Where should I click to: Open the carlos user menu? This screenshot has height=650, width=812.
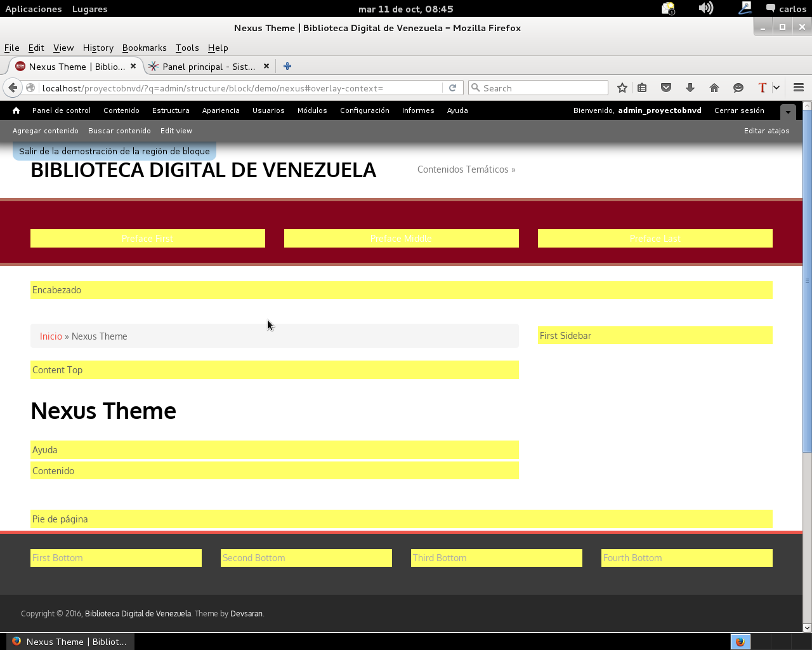(x=787, y=9)
